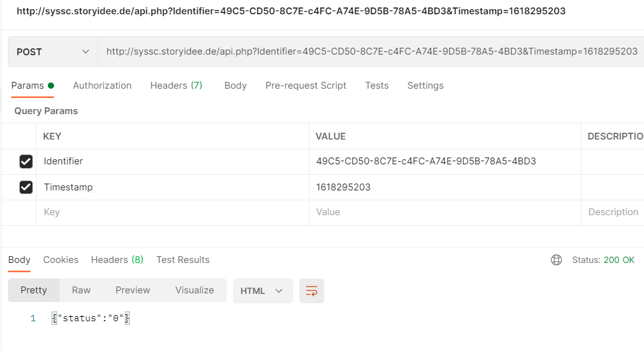Image resolution: width=644 pixels, height=351 pixels.
Task: Click the globe network icon
Action: 556,260
